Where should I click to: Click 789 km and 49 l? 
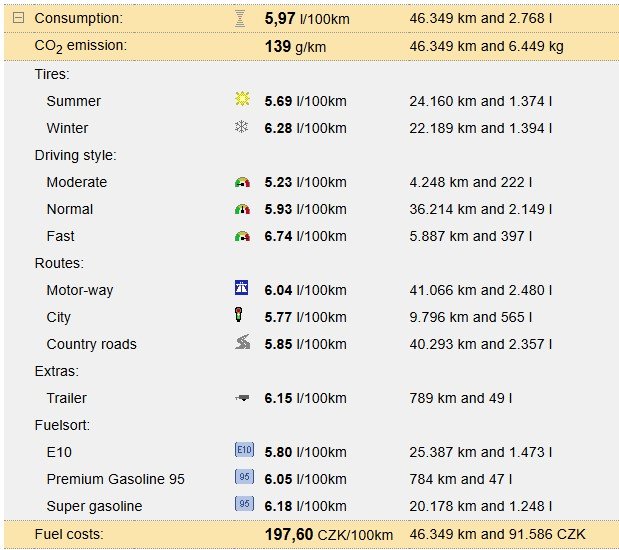[x=461, y=398]
